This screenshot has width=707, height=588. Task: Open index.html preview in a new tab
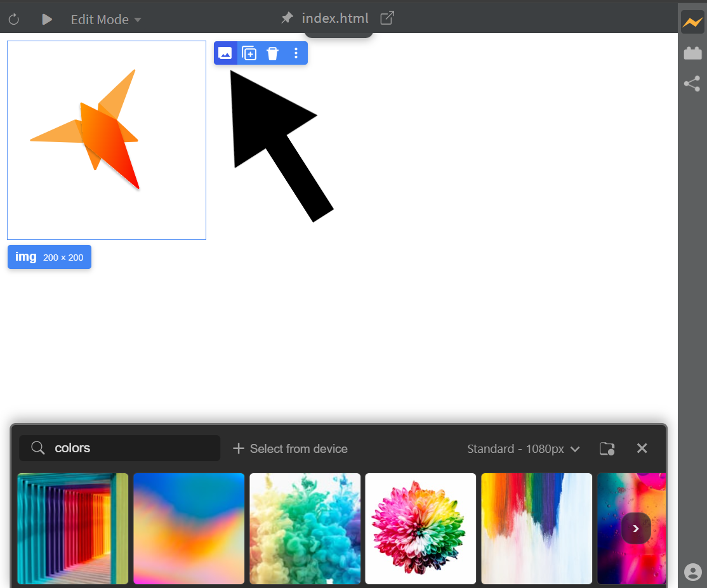pyautogui.click(x=387, y=18)
